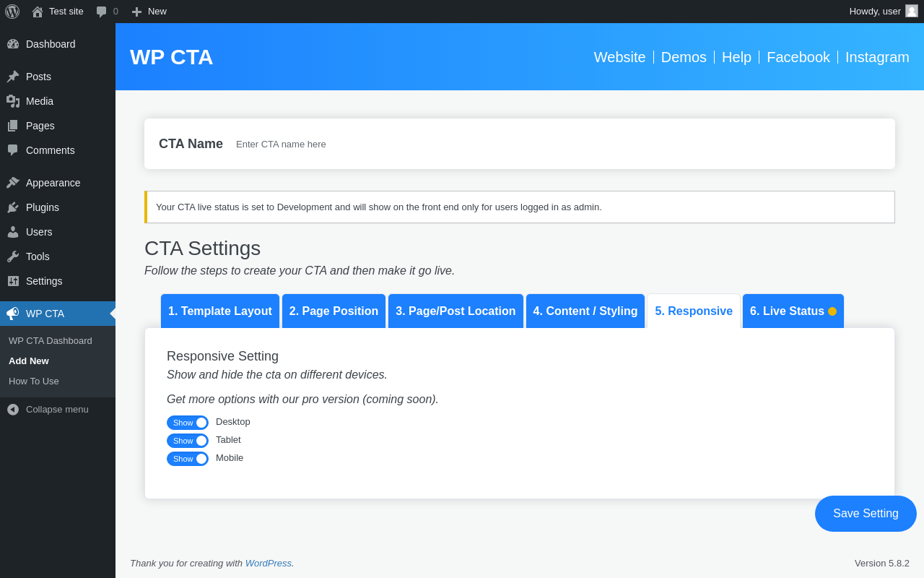Screen dimensions: 924x578
Task: Open the How To Use submenu item
Action: click(x=34, y=381)
